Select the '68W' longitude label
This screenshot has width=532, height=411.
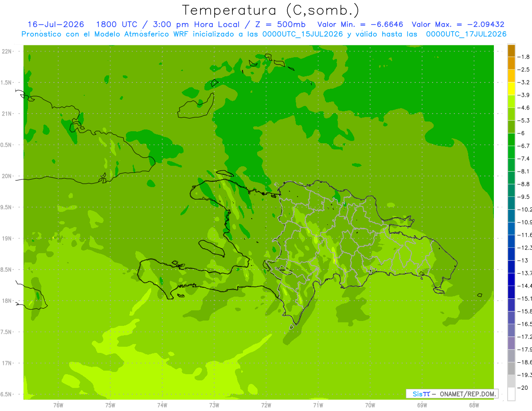coord(474,405)
